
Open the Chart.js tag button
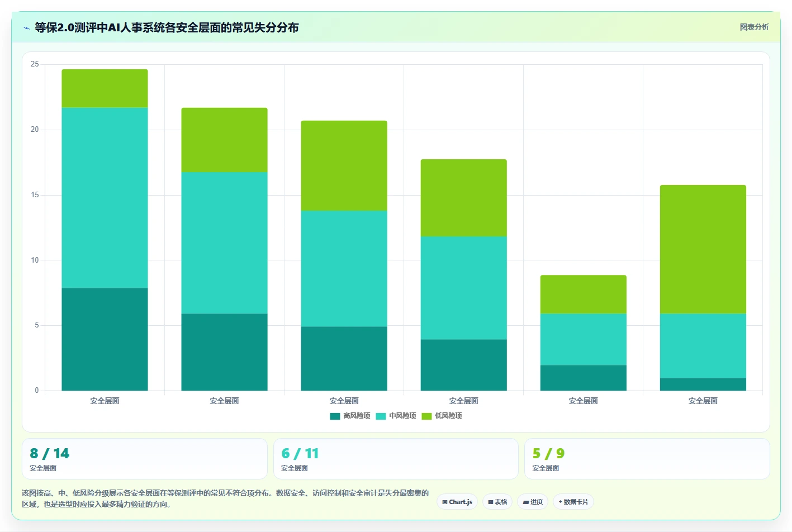(457, 502)
